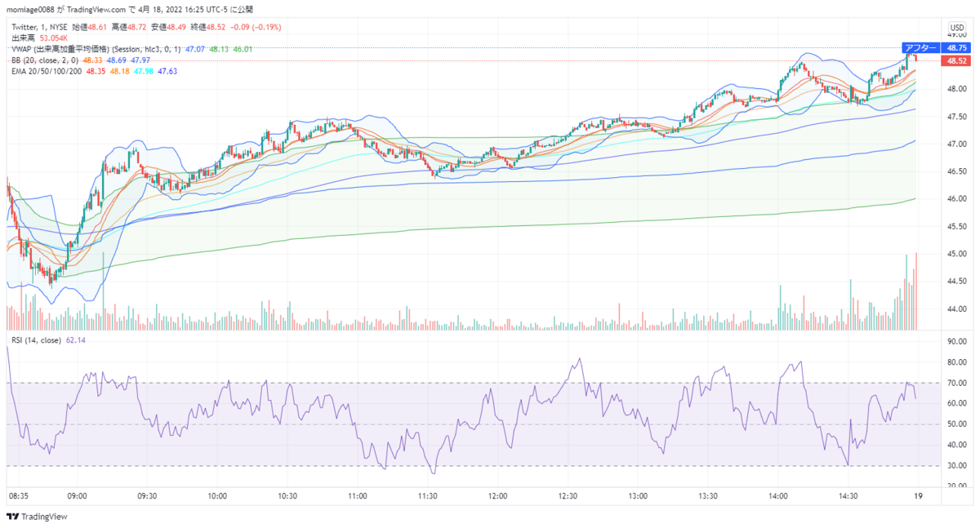980x528 pixels.
Task: Click the RSI 30.00 axis label
Action: tap(956, 465)
